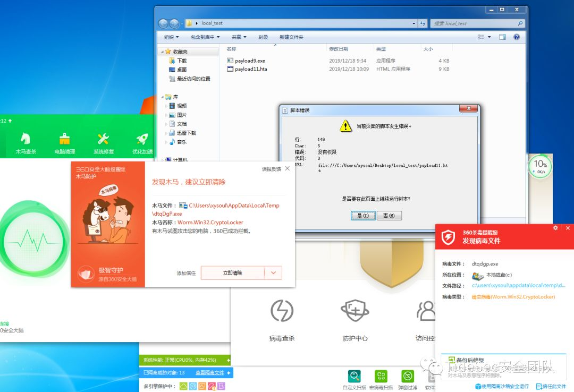Click 信任此文件 link

pyautogui.click(x=551, y=386)
